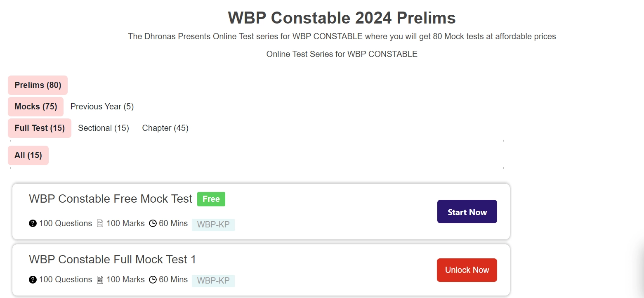The width and height of the screenshot is (644, 298).
Task: Select the Prelims (80) tab
Action: click(x=38, y=85)
